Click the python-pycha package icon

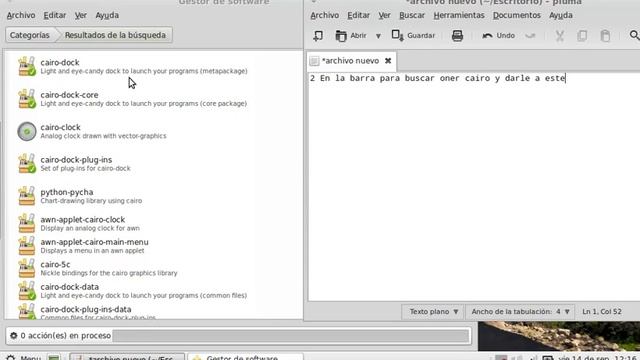click(x=27, y=196)
